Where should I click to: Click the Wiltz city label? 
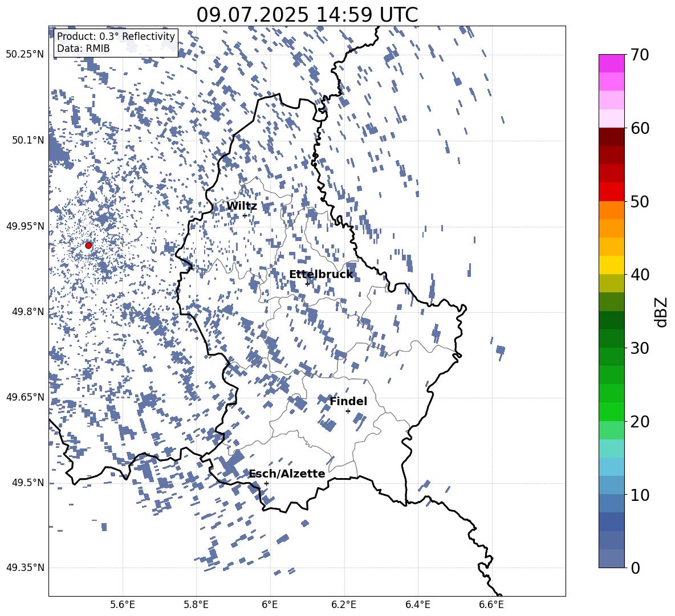(242, 206)
